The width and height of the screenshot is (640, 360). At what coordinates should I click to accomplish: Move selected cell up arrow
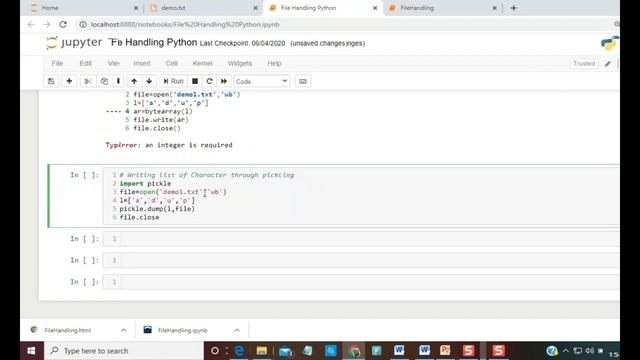pos(134,81)
